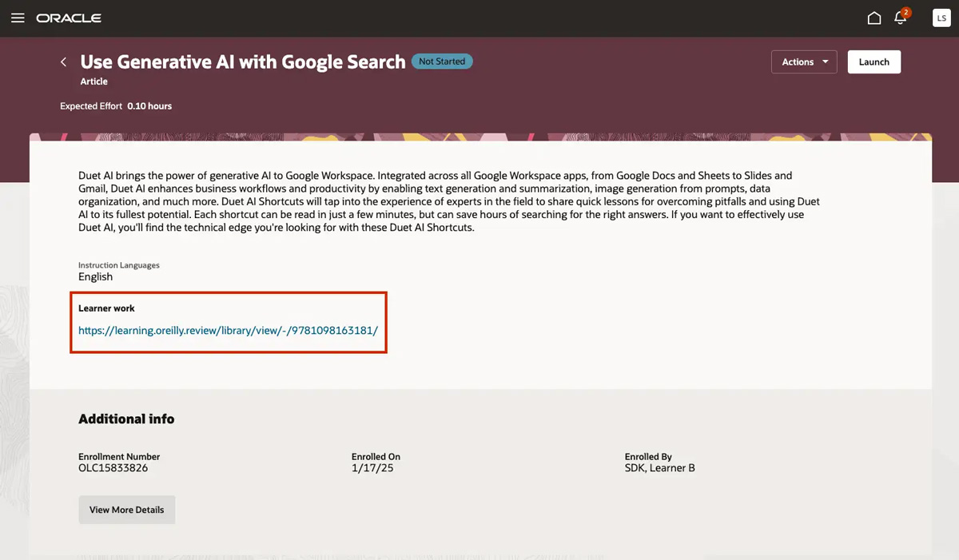959x560 pixels.
Task: Click the Not Started status badge
Action: (442, 62)
